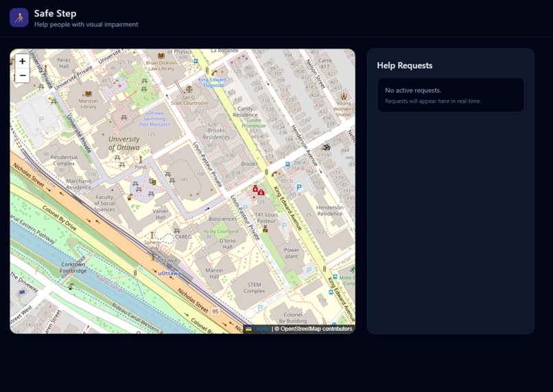Click the Ian G. Scott Courtroom scales icon
This screenshot has width=553, height=392.
click(189, 90)
